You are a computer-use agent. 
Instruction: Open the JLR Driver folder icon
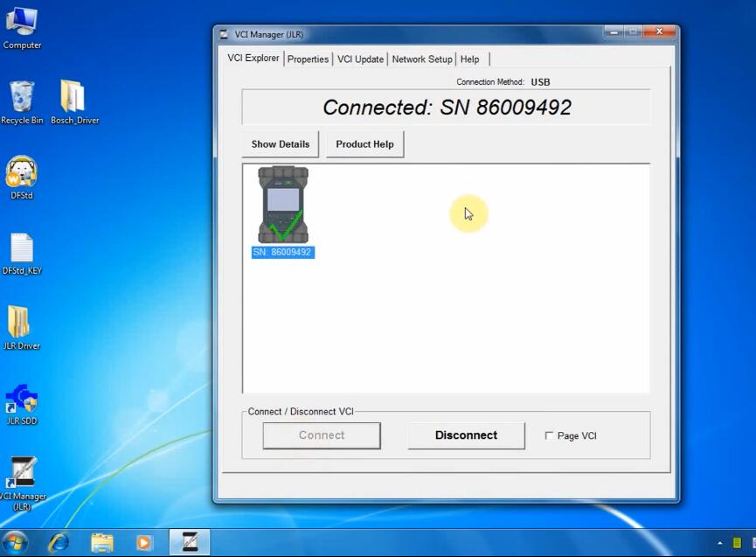point(22,329)
